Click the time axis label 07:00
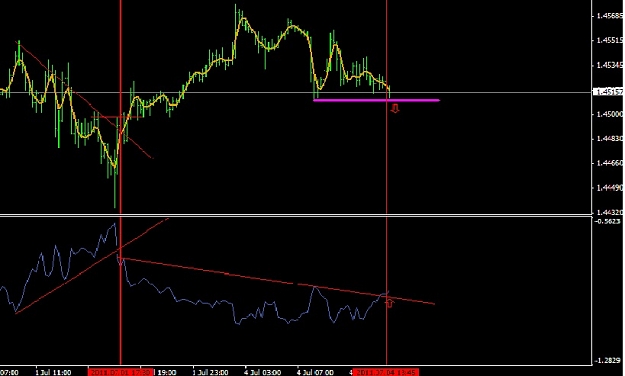Image resolution: width=625 pixels, height=376 pixels. [9, 372]
